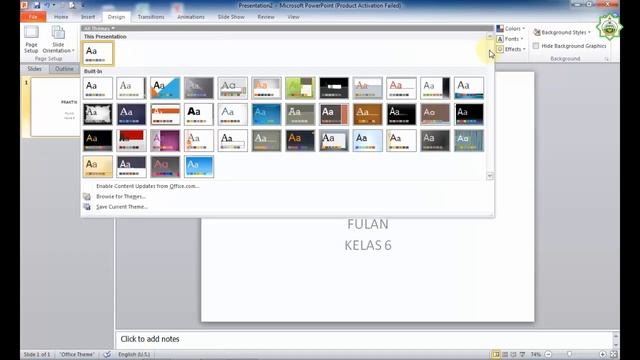Switch to Home ribbon tab
This screenshot has height=360, width=640.
coord(61,17)
